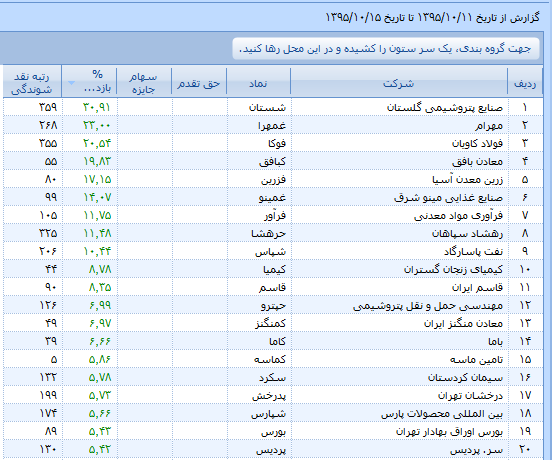552x460 pixels.
Task: Toggle the sort arrow in % بازده header
Action: coord(71,83)
